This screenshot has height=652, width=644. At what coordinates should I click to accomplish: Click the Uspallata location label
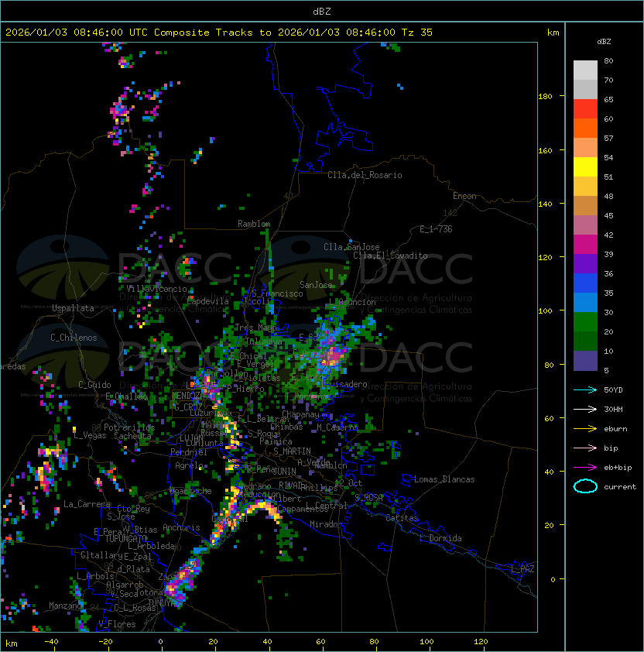click(74, 308)
